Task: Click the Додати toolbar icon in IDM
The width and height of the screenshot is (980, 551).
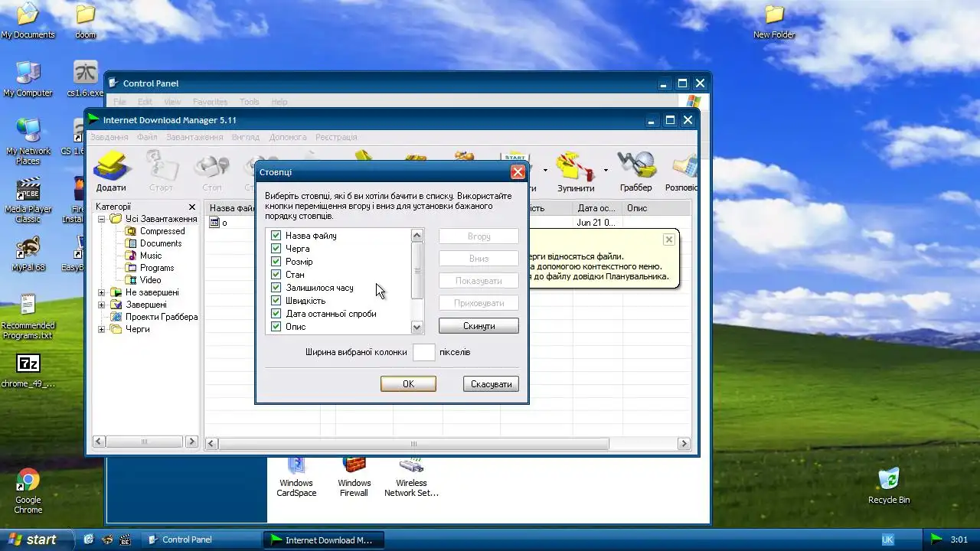Action: (x=111, y=171)
